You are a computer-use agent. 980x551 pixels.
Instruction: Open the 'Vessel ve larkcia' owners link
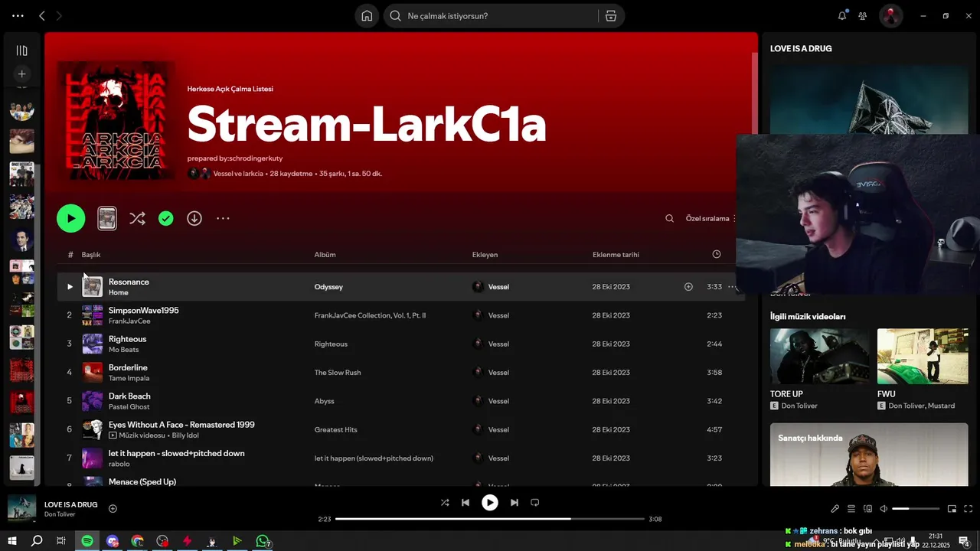(238, 174)
